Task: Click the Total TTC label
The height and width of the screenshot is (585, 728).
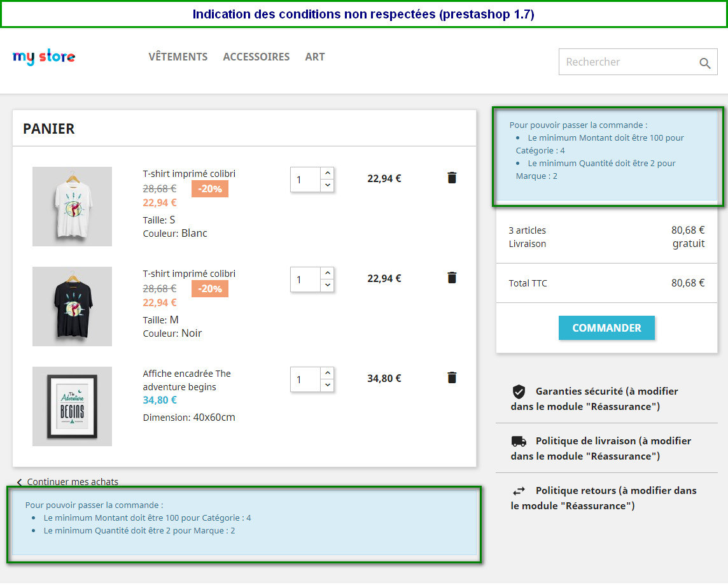Action: pos(528,283)
